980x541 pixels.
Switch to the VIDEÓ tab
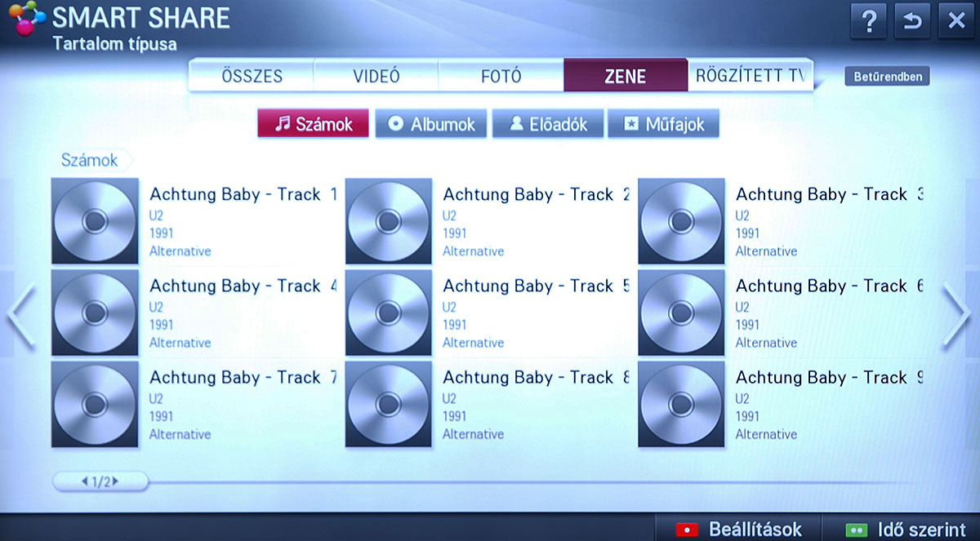pos(376,77)
